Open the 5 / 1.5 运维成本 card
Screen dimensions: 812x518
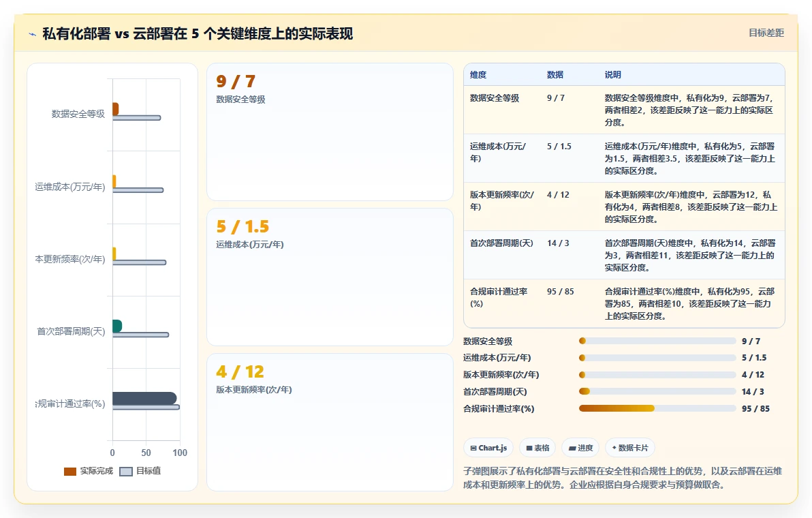coord(330,277)
